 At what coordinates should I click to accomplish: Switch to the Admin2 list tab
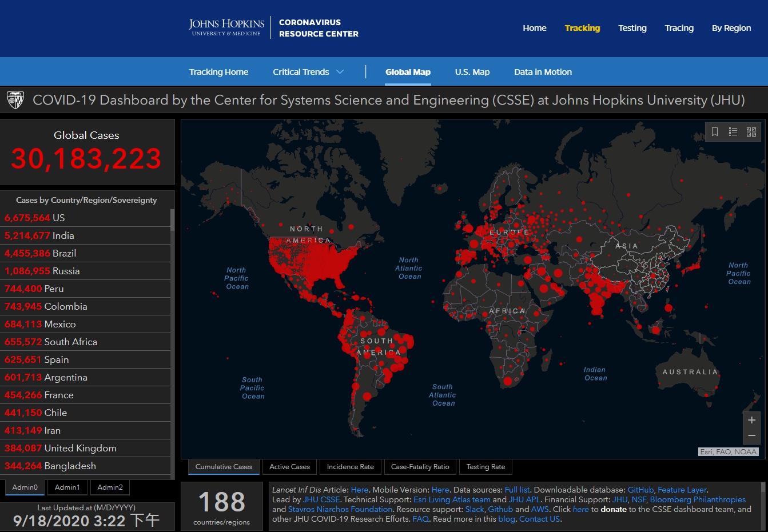click(x=110, y=487)
